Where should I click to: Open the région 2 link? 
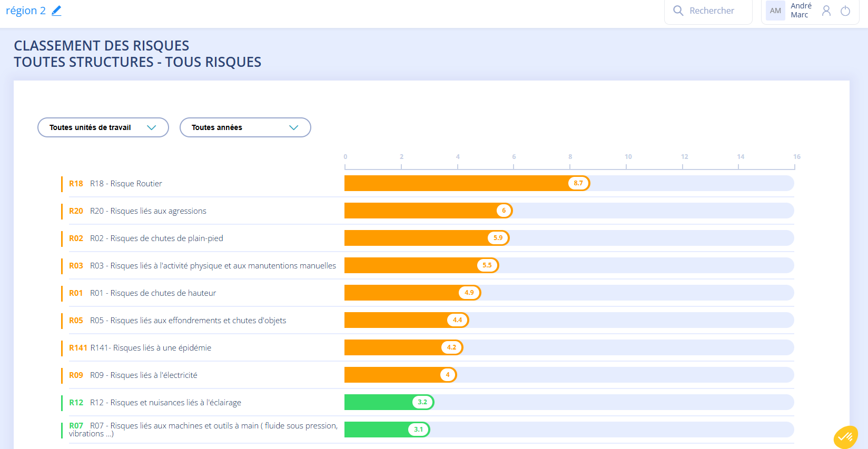click(x=26, y=11)
